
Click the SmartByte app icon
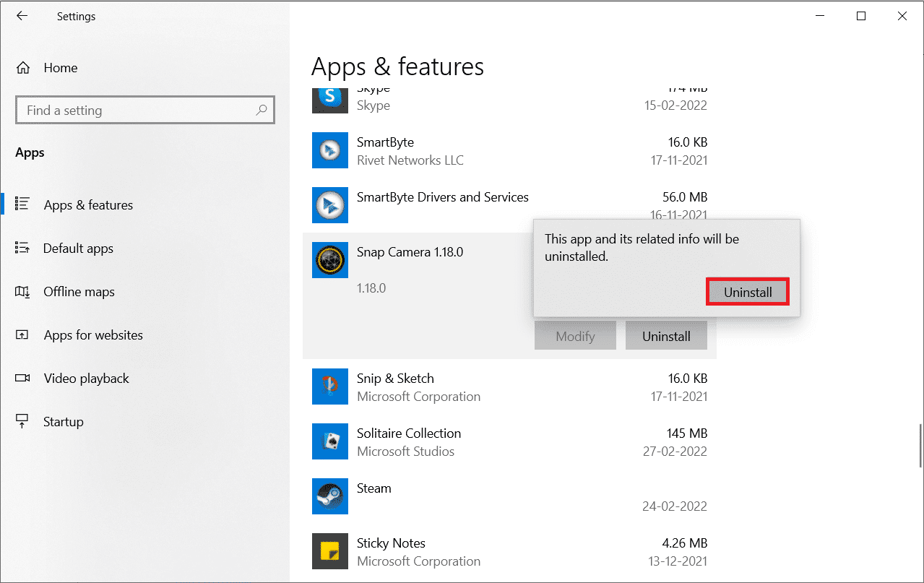(330, 150)
